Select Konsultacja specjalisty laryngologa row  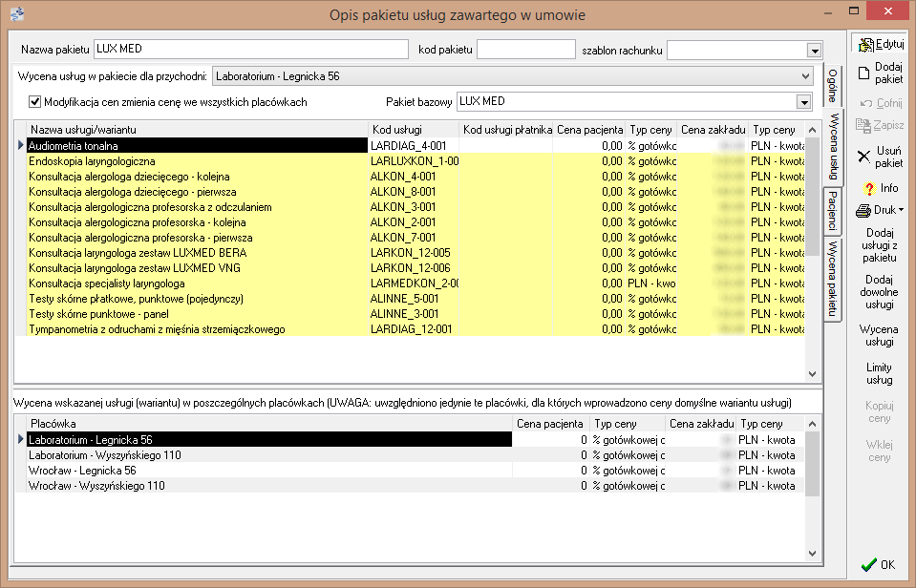(409, 283)
